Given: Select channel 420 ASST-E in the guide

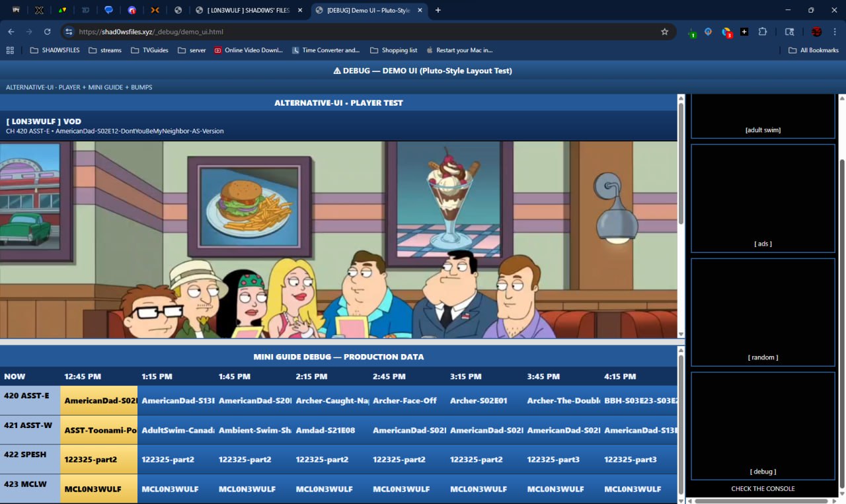Looking at the screenshot, I should (x=30, y=400).
